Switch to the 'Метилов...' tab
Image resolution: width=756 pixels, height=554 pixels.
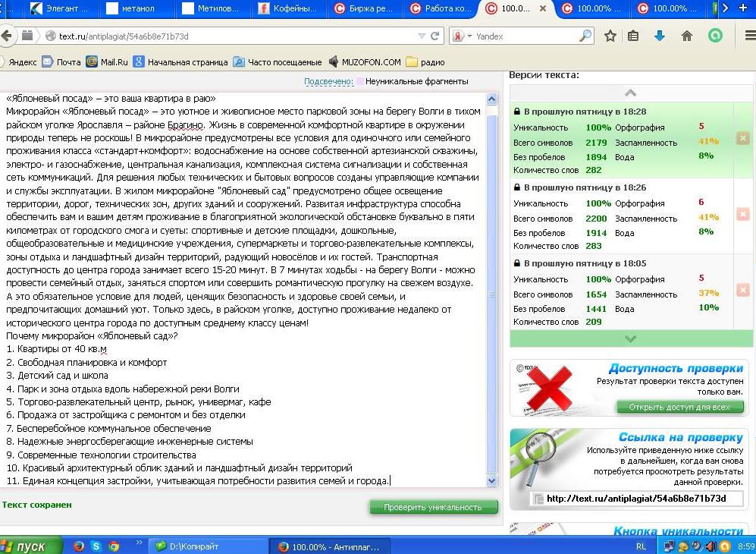[x=214, y=8]
